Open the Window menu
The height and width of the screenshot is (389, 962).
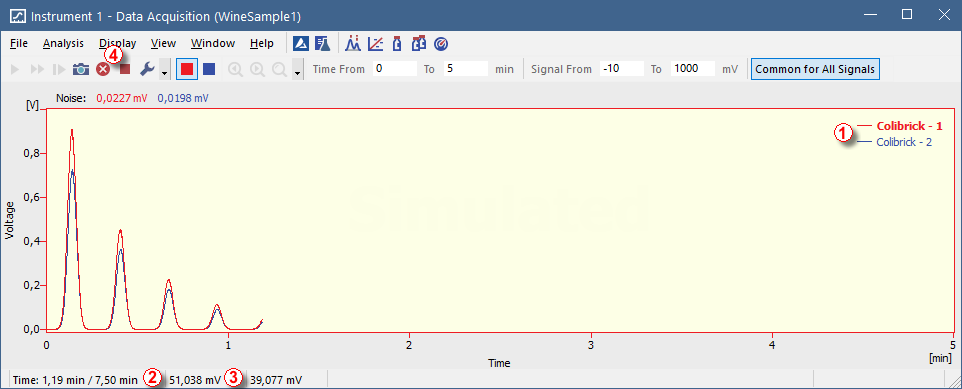pyautogui.click(x=213, y=44)
